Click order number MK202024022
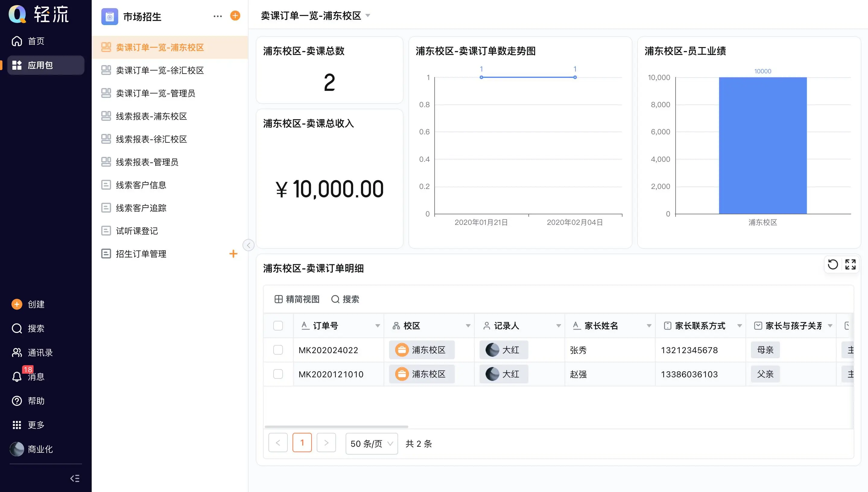The height and width of the screenshot is (492, 868). tap(328, 350)
